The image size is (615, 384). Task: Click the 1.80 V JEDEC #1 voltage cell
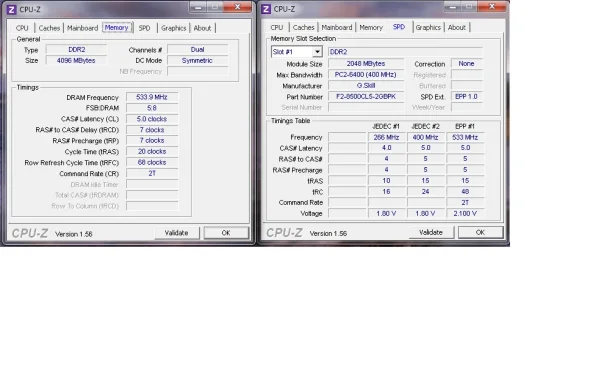(x=386, y=213)
